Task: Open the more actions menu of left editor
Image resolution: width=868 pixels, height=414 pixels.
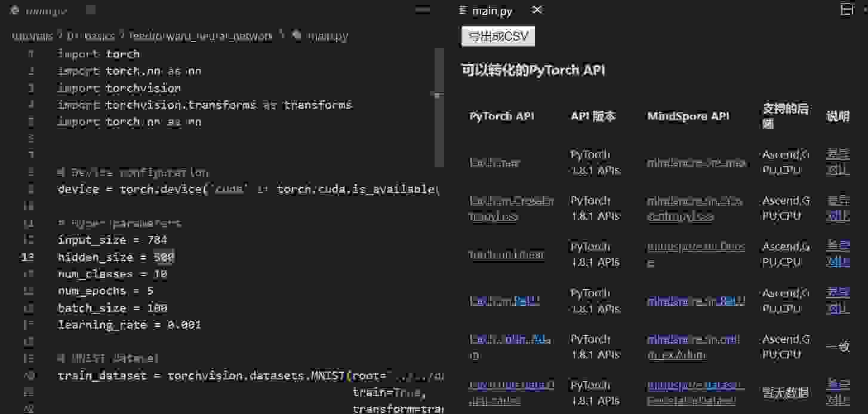Action: (x=423, y=10)
